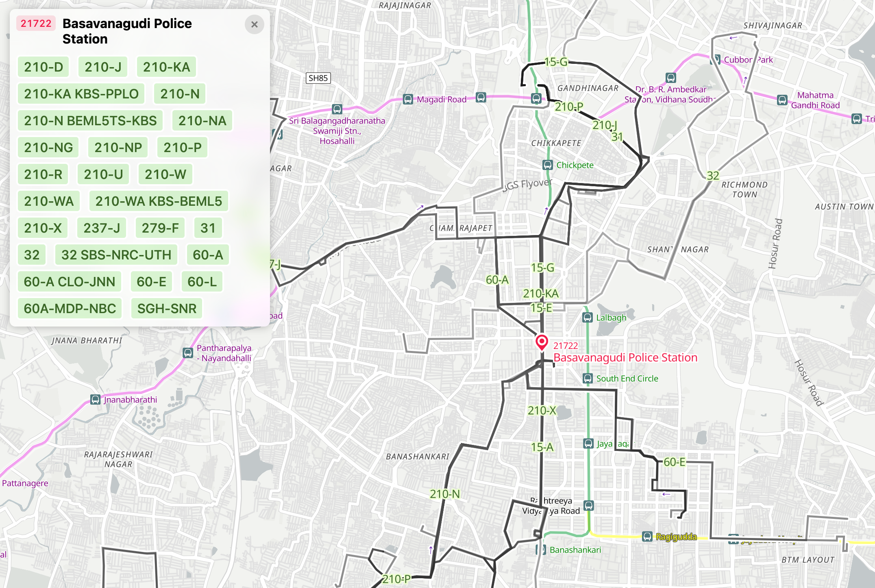875x588 pixels.
Task: Click the 21722 stop number badge in the panel
Action: tap(36, 24)
